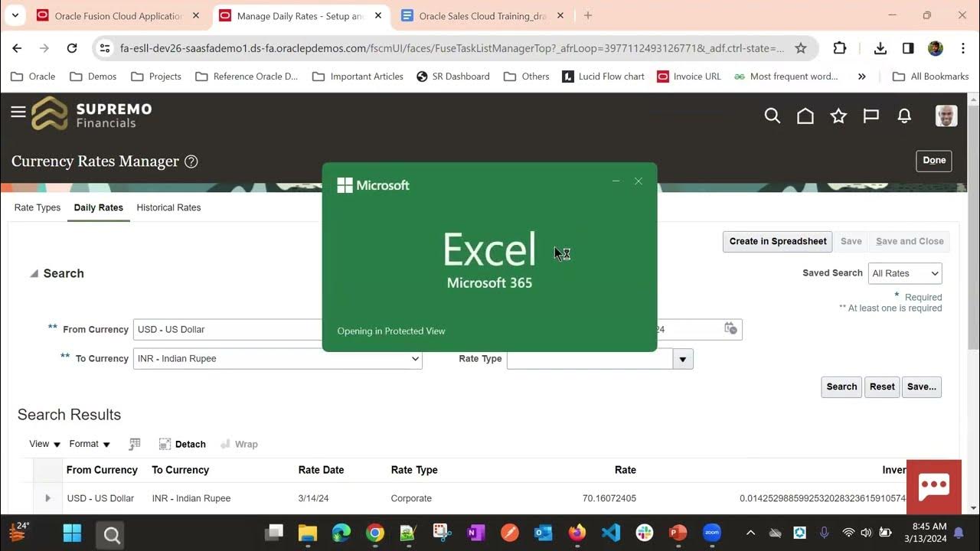Click the Supremo Financials logo
The width and height of the screenshot is (980, 551).
point(92,114)
